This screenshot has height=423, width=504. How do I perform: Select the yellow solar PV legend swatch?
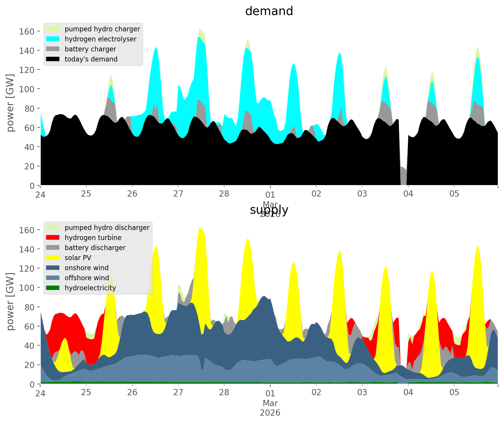pyautogui.click(x=53, y=258)
